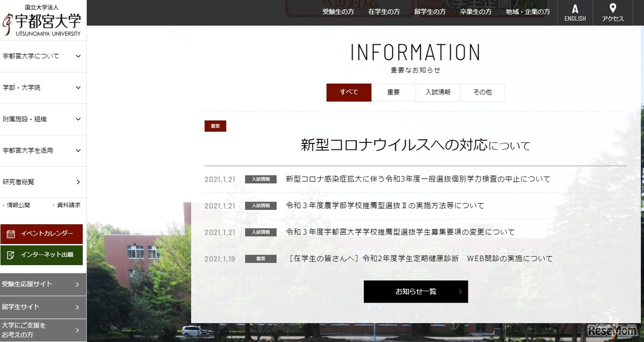Click the 入試情報 tag on the first news item
This screenshot has width=644, height=342.
point(261,179)
